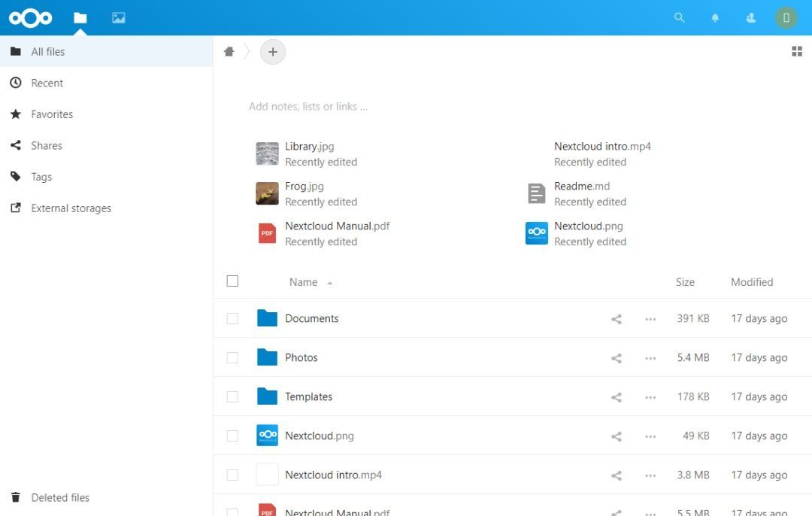This screenshot has height=516, width=812.
Task: Sort files by Name column header
Action: pyautogui.click(x=304, y=282)
